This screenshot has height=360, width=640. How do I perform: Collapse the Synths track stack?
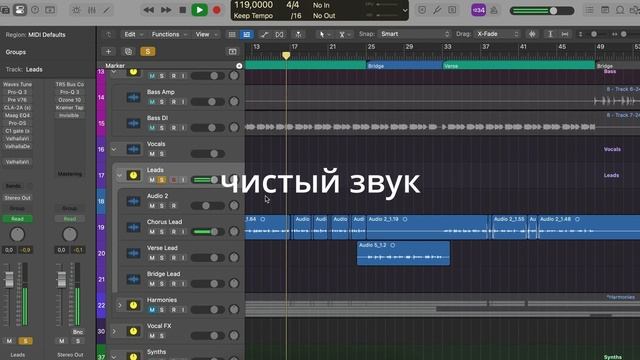pos(114,356)
